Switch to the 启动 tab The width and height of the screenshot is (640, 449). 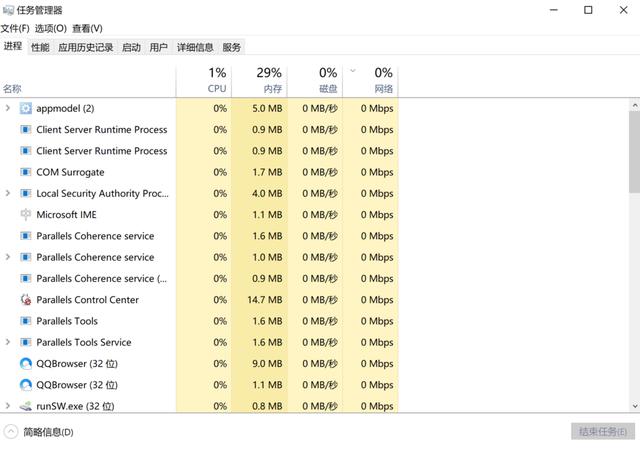pyautogui.click(x=131, y=47)
